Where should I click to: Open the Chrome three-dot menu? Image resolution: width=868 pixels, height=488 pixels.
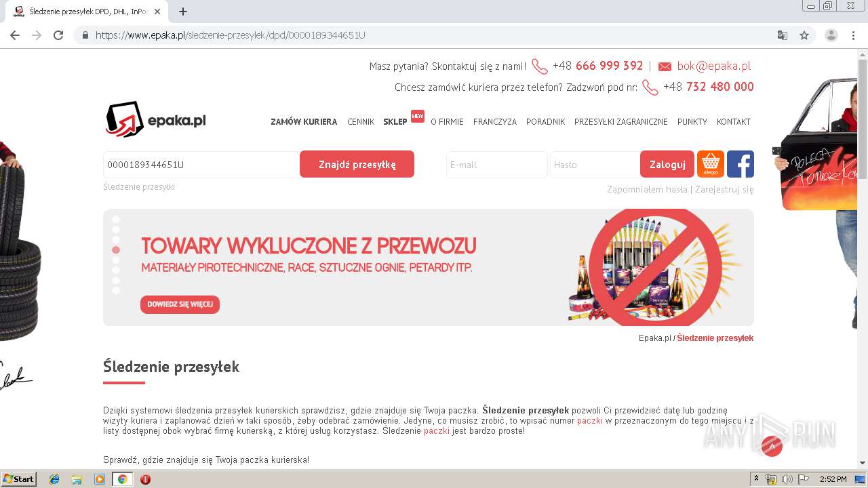click(x=854, y=35)
